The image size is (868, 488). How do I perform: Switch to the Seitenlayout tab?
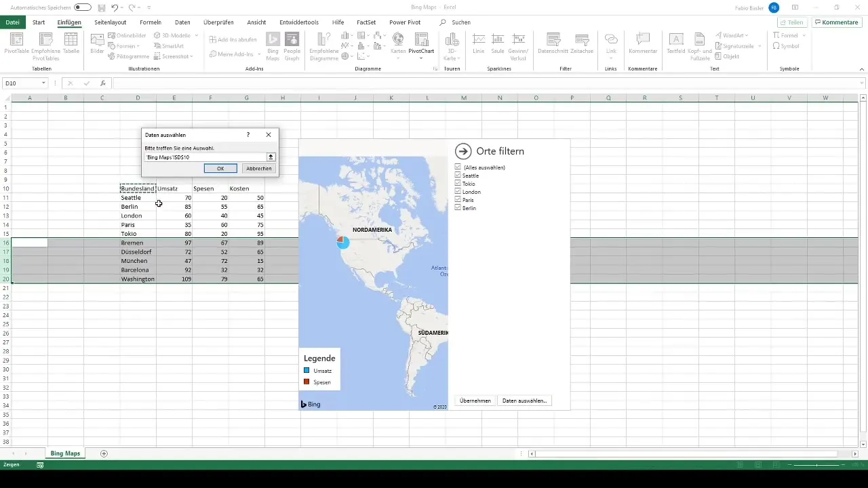click(110, 22)
